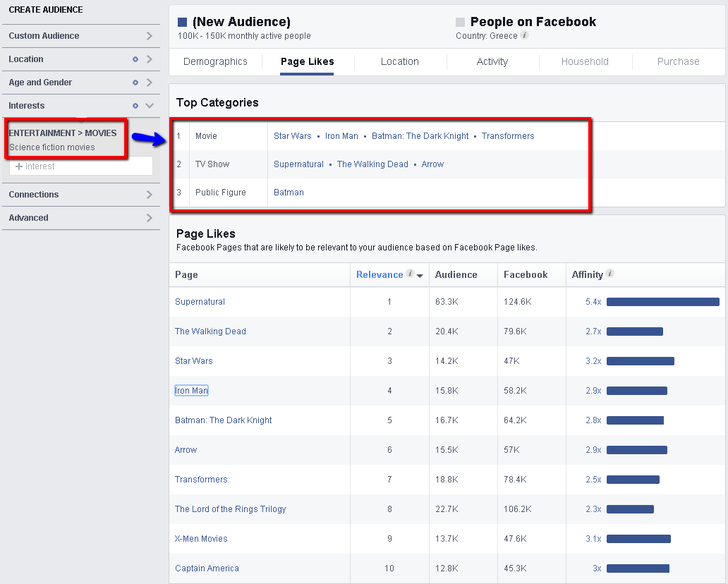Click the Age and Gender filter indicator dot
This screenshot has width=728, height=584.
[135, 82]
